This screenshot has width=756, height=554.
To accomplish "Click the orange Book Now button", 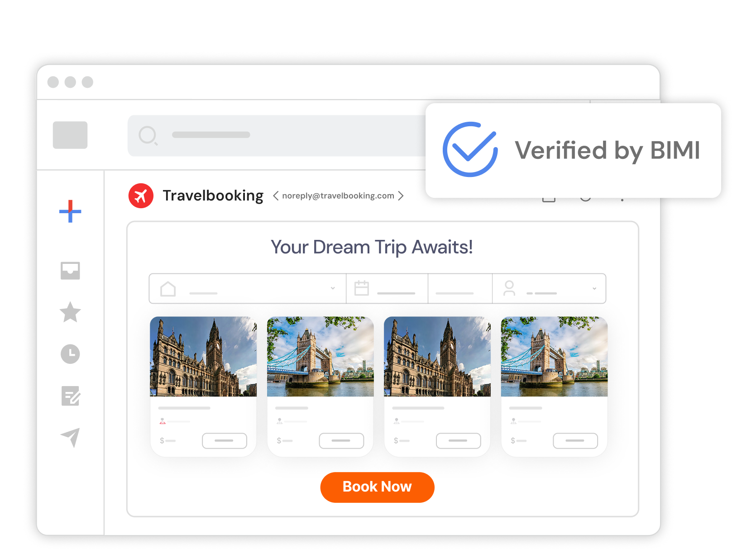I will [x=377, y=487].
